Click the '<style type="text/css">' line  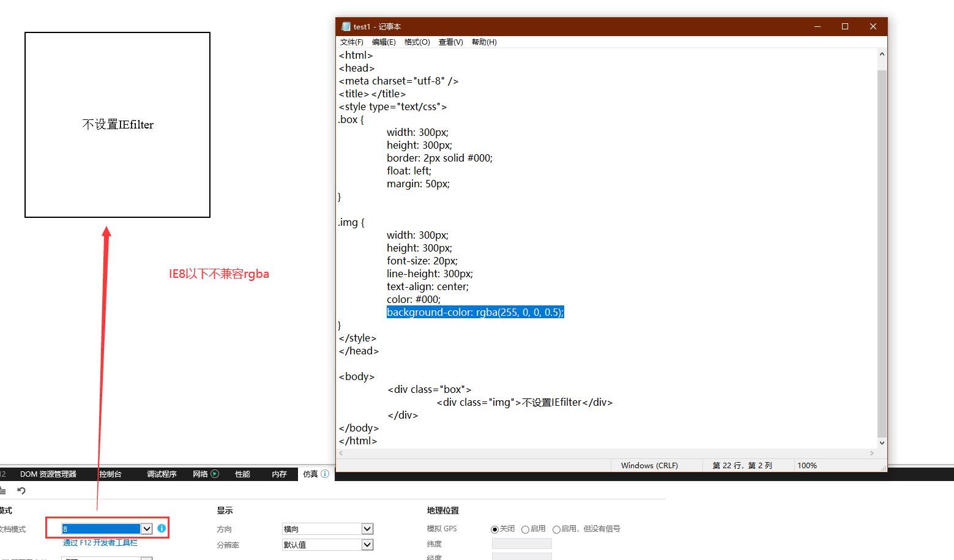click(x=393, y=106)
